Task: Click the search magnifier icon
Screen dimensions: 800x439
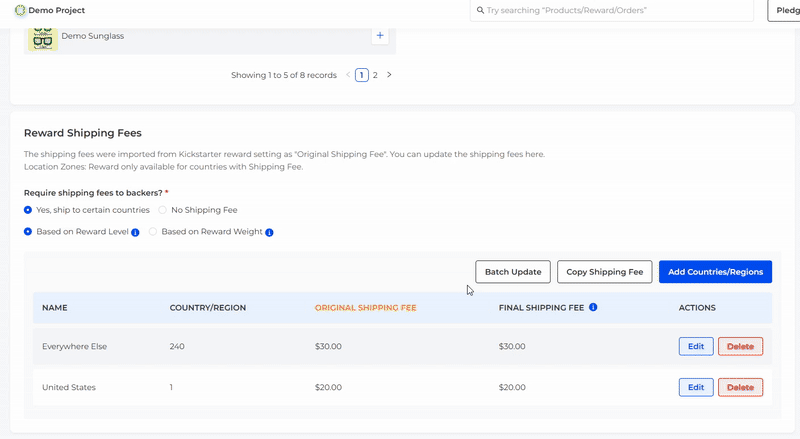Action: pyautogui.click(x=479, y=10)
